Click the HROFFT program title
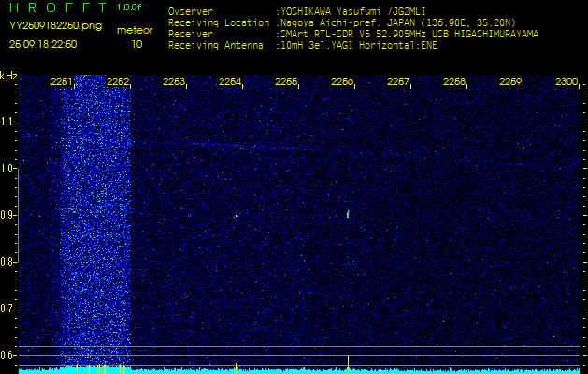This screenshot has height=374, width=588. click(58, 7)
